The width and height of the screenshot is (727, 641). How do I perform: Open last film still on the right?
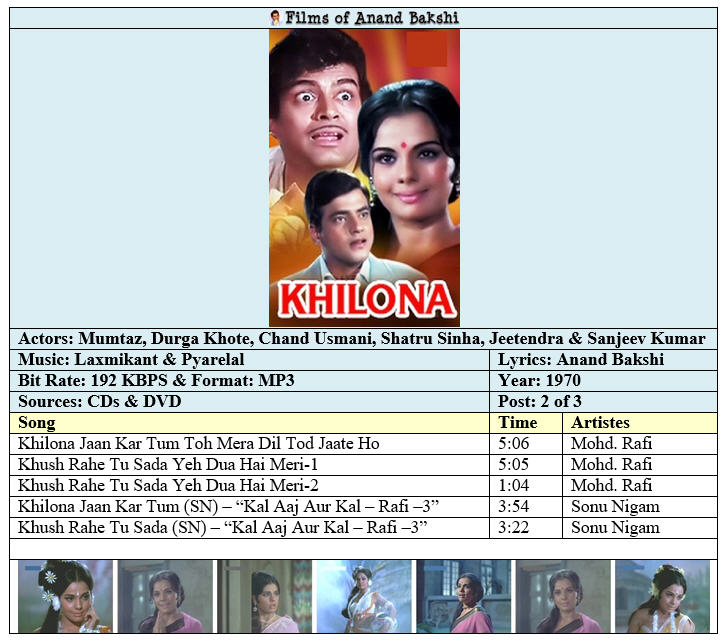(x=663, y=597)
